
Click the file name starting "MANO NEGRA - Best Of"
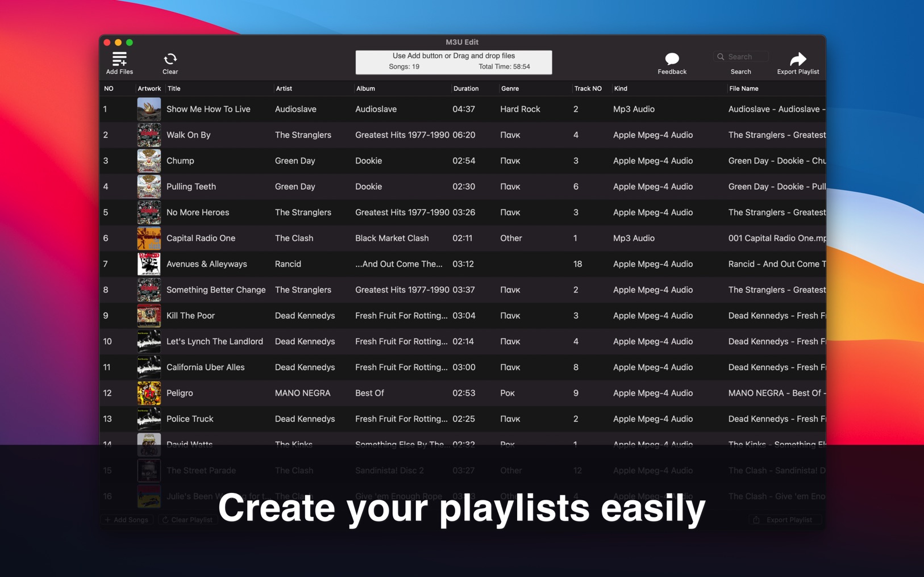click(x=777, y=394)
